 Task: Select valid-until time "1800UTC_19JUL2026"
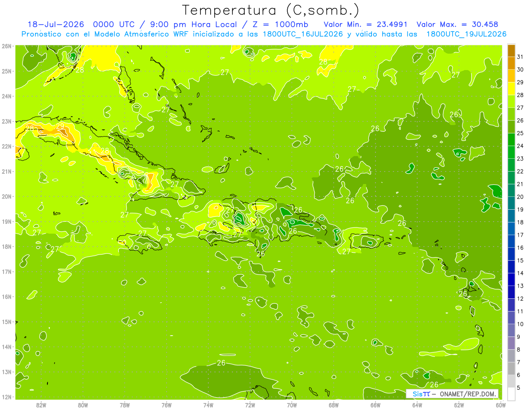pyautogui.click(x=466, y=34)
